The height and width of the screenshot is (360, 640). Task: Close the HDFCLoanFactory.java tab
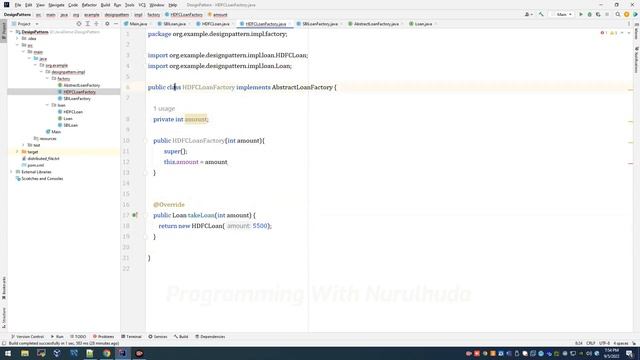(290, 24)
